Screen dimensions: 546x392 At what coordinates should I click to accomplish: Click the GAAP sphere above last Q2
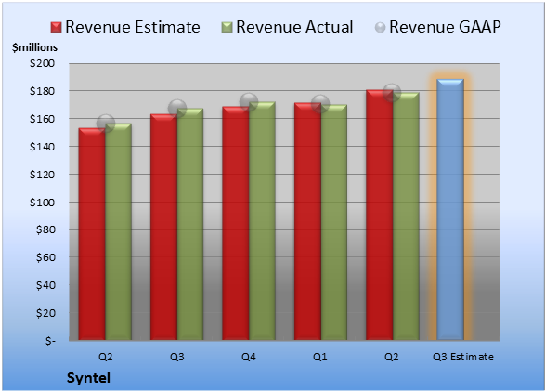[x=392, y=93]
